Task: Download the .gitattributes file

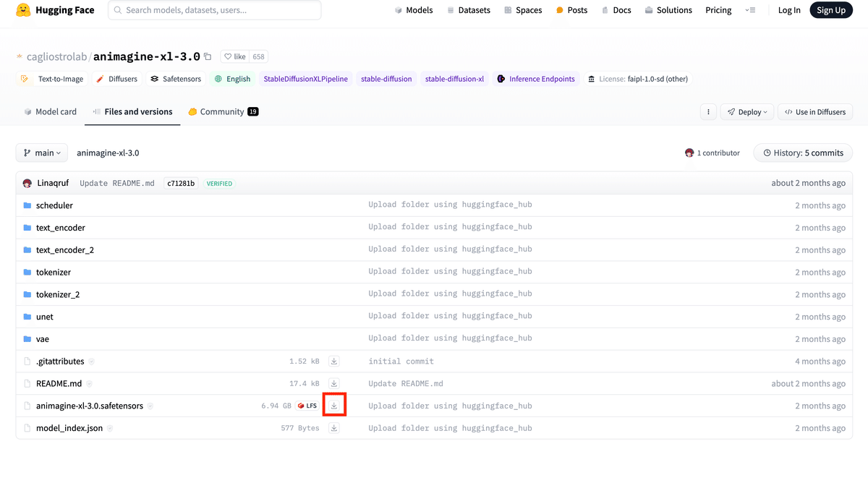Action: (x=334, y=361)
